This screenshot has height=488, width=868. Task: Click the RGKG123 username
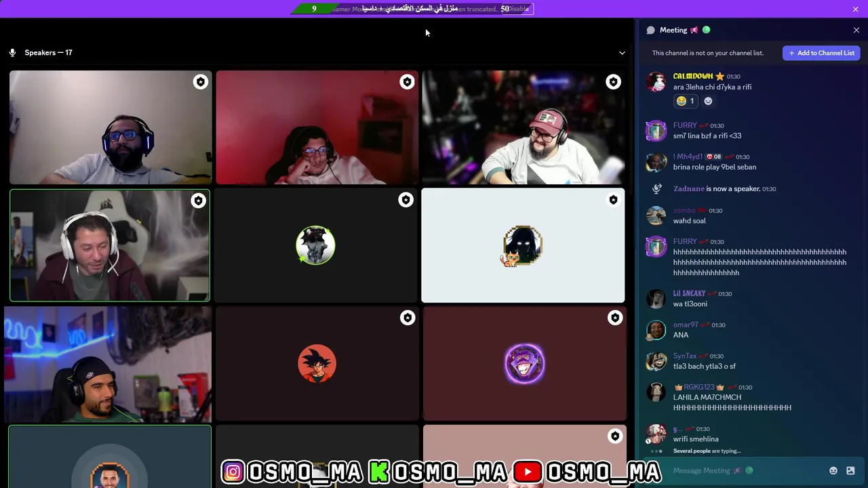(x=698, y=387)
